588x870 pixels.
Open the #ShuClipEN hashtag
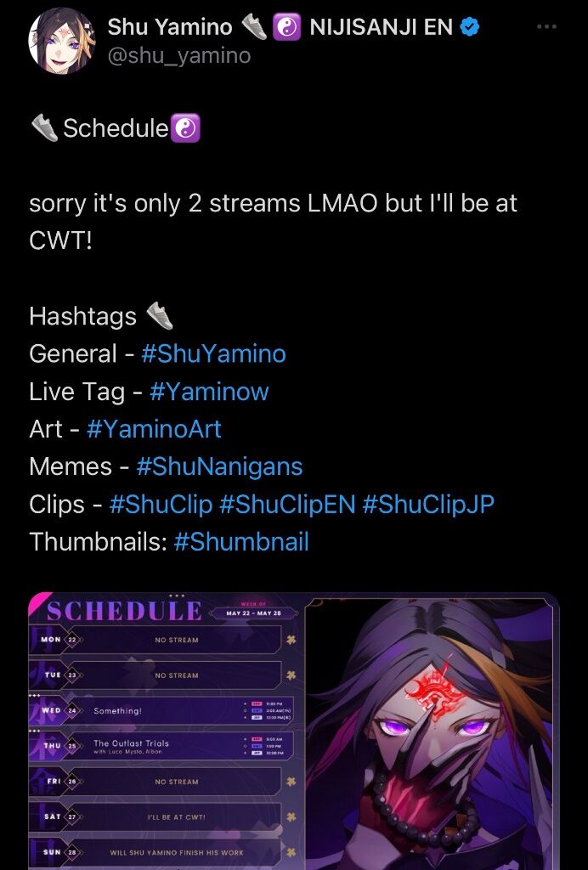[x=287, y=505]
